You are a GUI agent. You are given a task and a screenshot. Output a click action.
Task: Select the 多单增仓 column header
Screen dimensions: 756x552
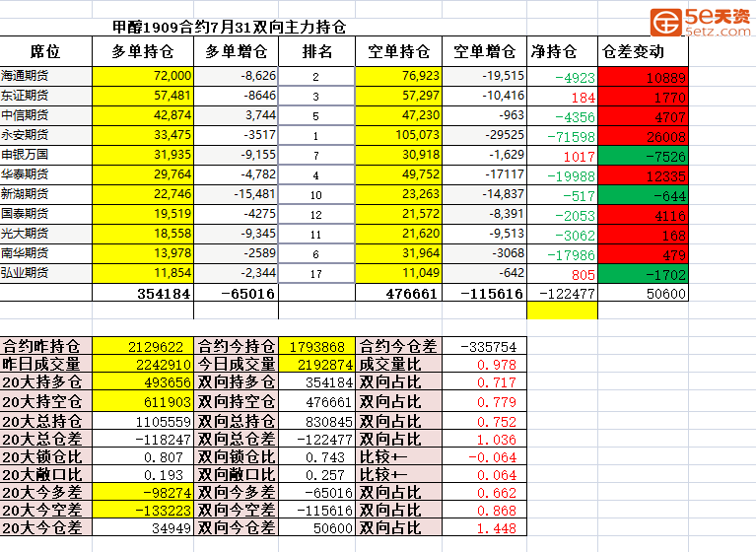click(237, 51)
